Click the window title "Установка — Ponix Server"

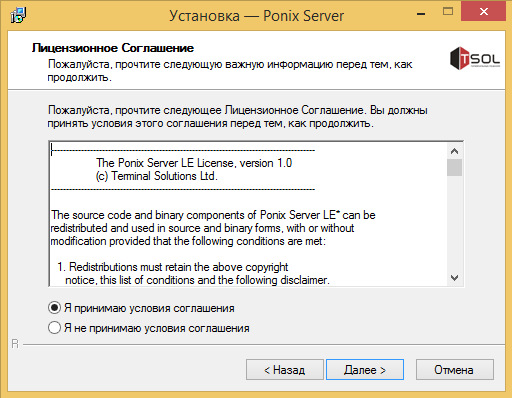coord(256,16)
